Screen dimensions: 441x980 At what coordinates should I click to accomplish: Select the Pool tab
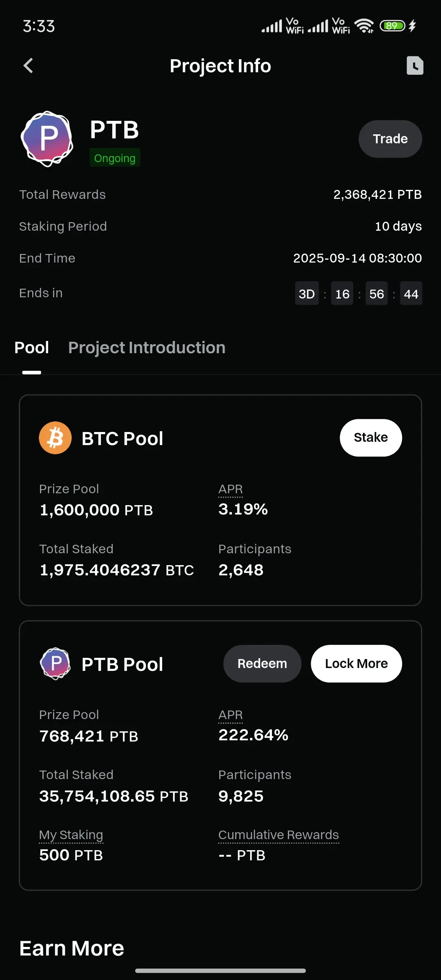[31, 347]
